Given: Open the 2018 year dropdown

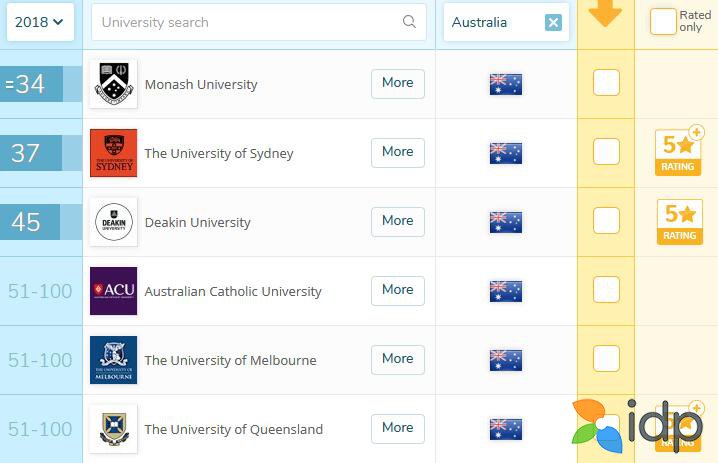Looking at the screenshot, I should click(40, 22).
